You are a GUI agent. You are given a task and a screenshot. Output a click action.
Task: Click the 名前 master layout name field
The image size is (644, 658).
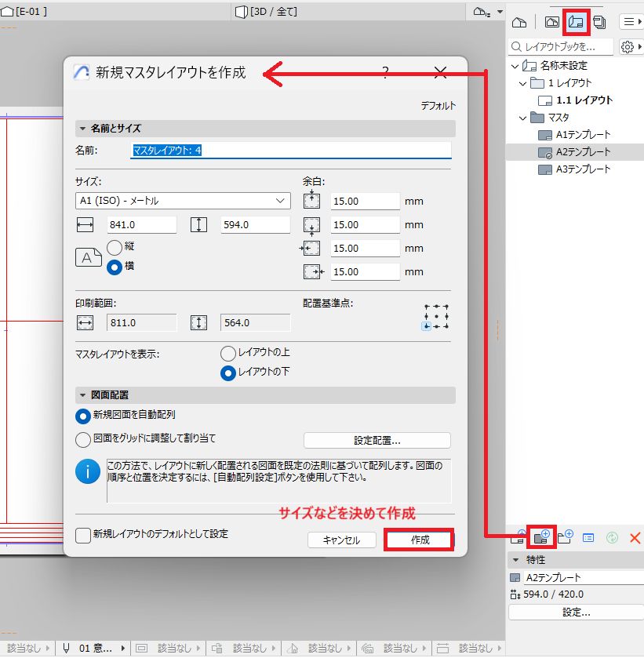click(x=291, y=151)
